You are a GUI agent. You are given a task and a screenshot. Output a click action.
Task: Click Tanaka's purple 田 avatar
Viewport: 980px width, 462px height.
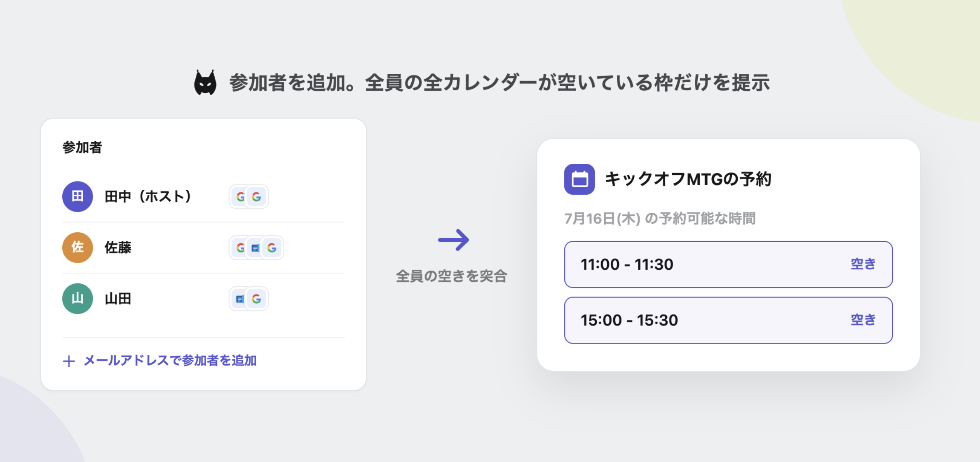coord(77,196)
